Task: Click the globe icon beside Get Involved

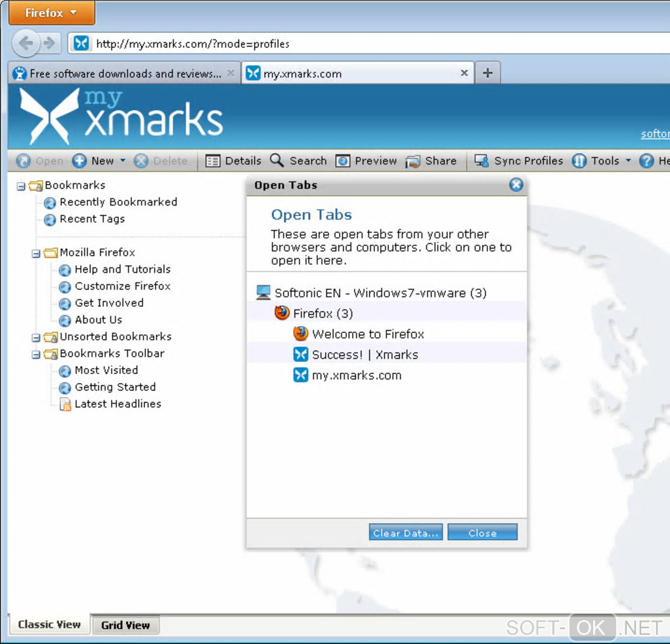Action: tap(65, 304)
